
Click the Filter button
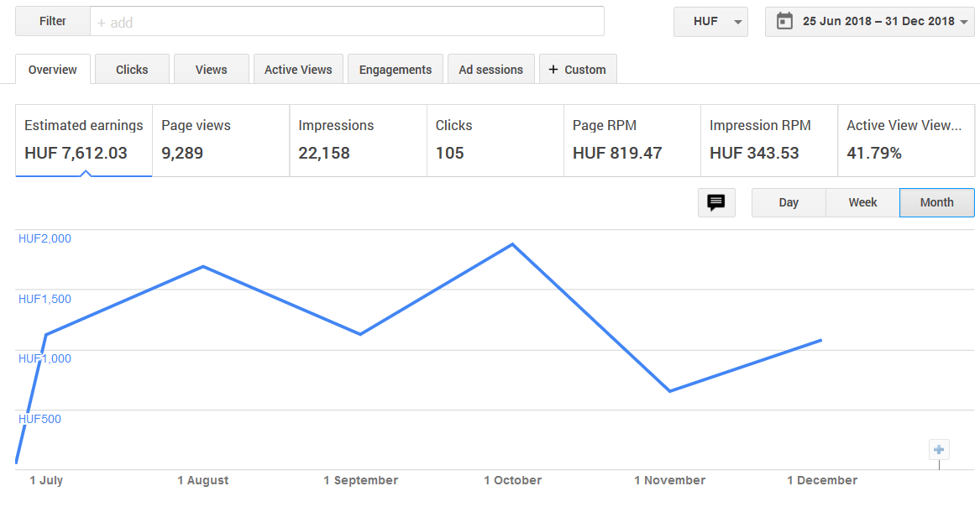pos(53,21)
